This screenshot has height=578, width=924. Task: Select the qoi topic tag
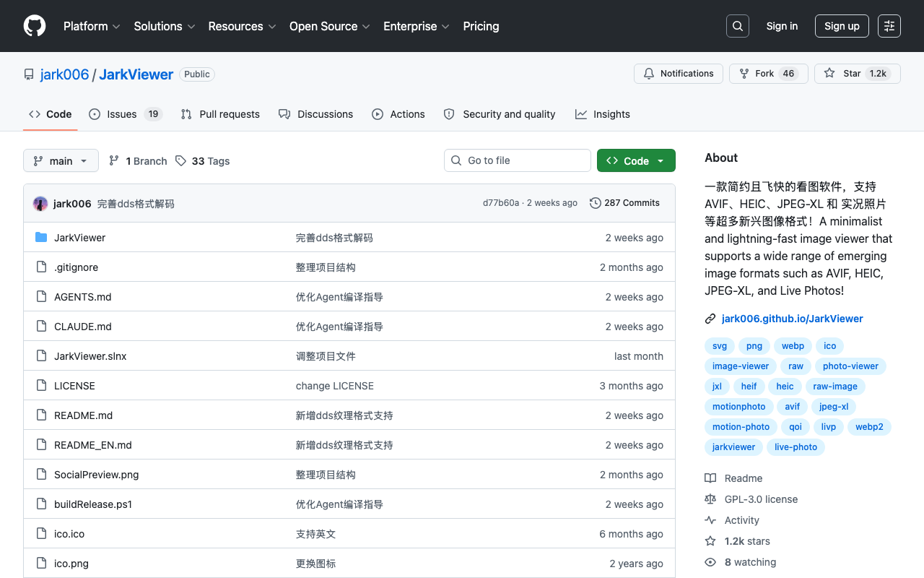tap(796, 427)
